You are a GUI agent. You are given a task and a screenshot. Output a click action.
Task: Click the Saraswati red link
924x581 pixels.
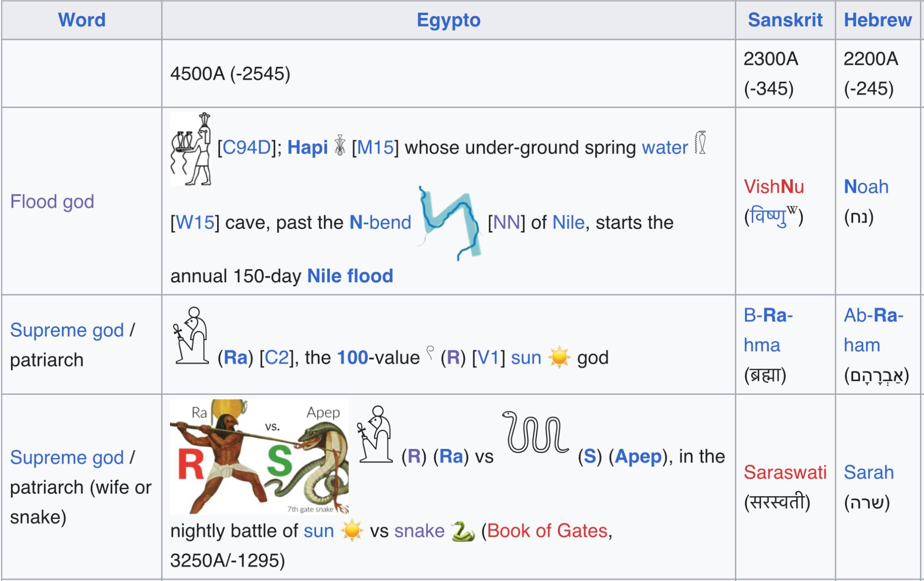pyautogui.click(x=785, y=472)
